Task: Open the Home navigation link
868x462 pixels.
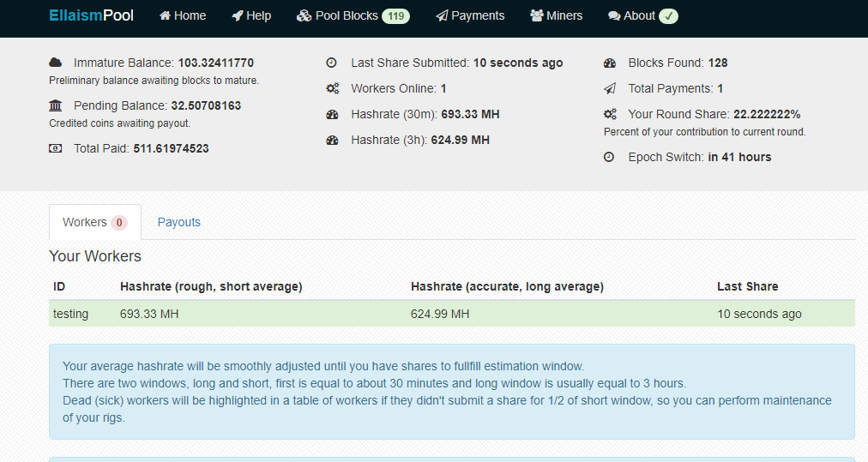Action: [183, 15]
